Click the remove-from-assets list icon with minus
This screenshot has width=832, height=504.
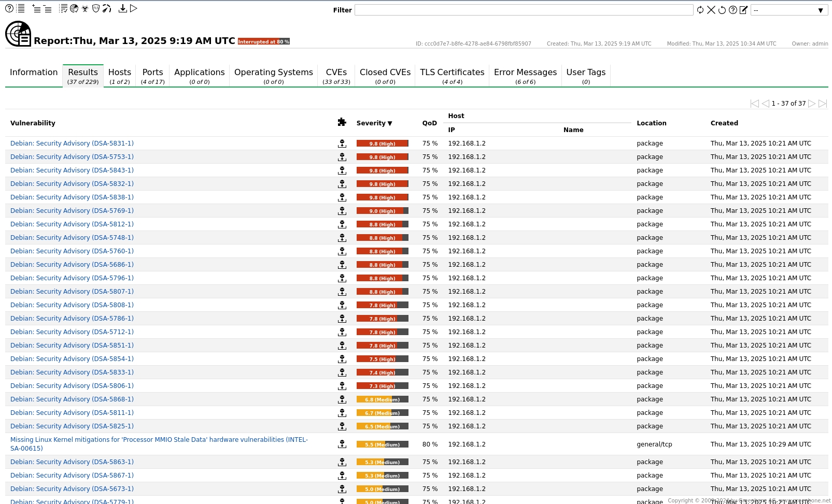point(48,8)
